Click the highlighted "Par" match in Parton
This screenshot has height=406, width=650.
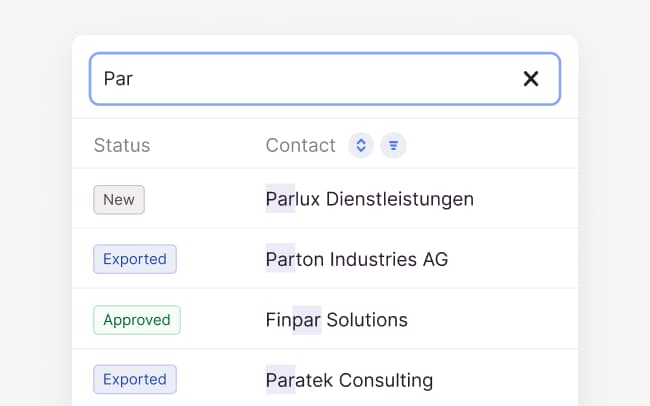pyautogui.click(x=280, y=260)
